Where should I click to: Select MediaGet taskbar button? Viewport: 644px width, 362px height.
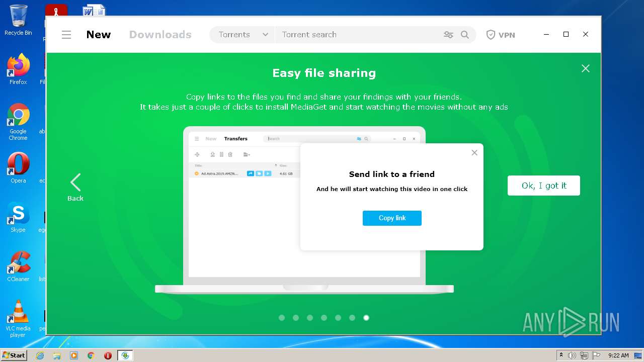[x=125, y=355]
